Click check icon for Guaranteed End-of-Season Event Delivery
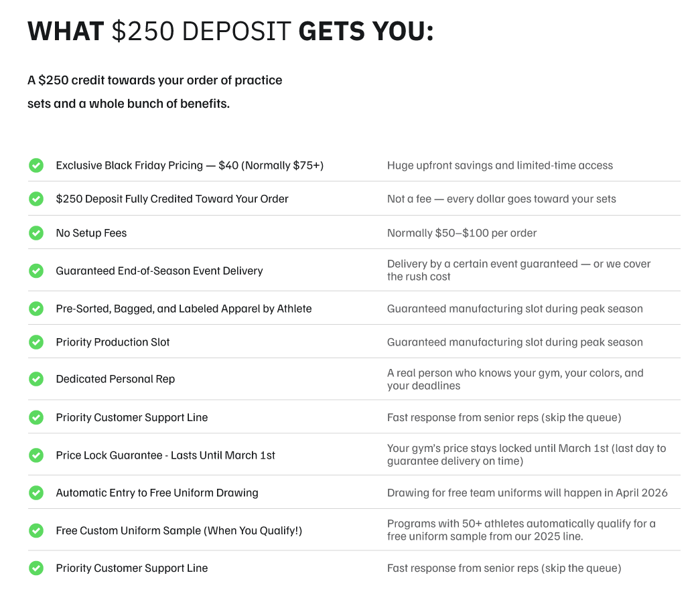Viewport: 696px width, 616px height. click(x=36, y=271)
